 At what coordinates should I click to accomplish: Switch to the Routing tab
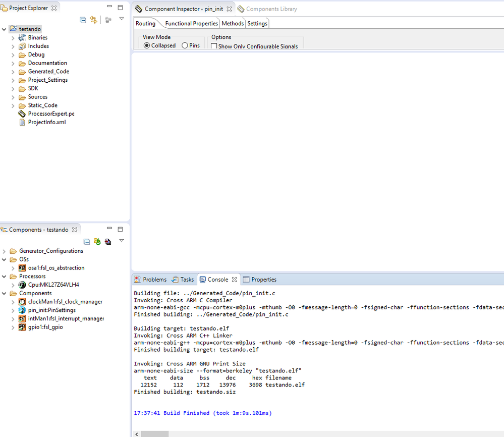145,24
